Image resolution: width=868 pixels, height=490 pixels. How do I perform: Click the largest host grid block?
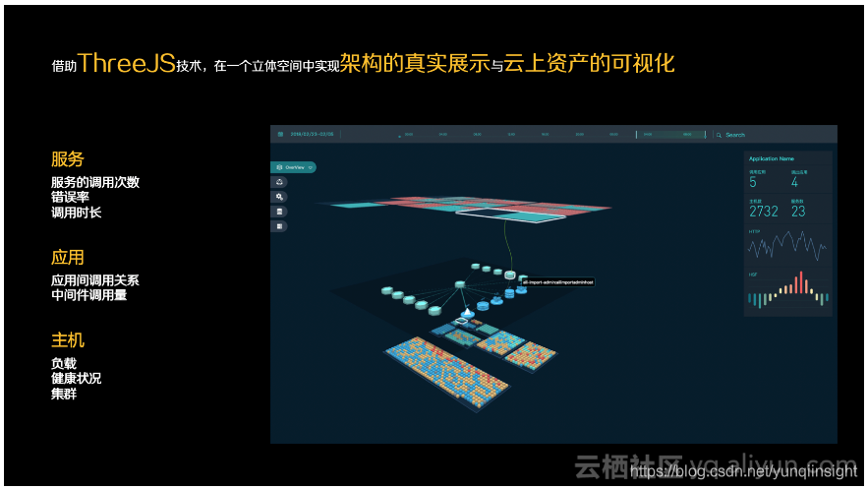click(446, 373)
